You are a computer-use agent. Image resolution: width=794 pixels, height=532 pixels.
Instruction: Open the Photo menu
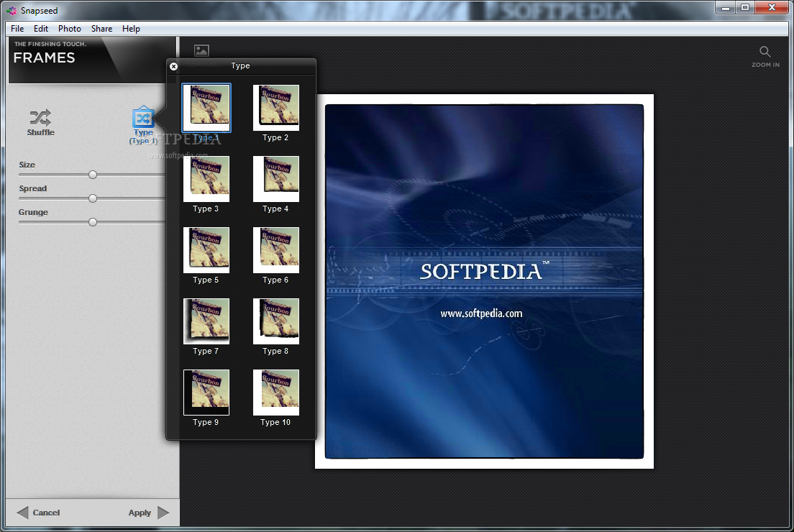[x=69, y=29]
